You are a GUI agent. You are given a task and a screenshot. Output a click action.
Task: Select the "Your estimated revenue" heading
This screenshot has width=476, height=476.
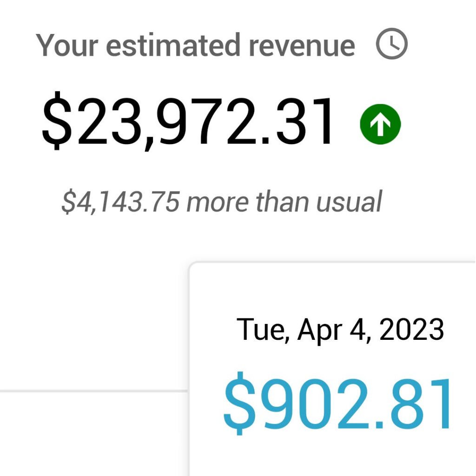pos(196,46)
